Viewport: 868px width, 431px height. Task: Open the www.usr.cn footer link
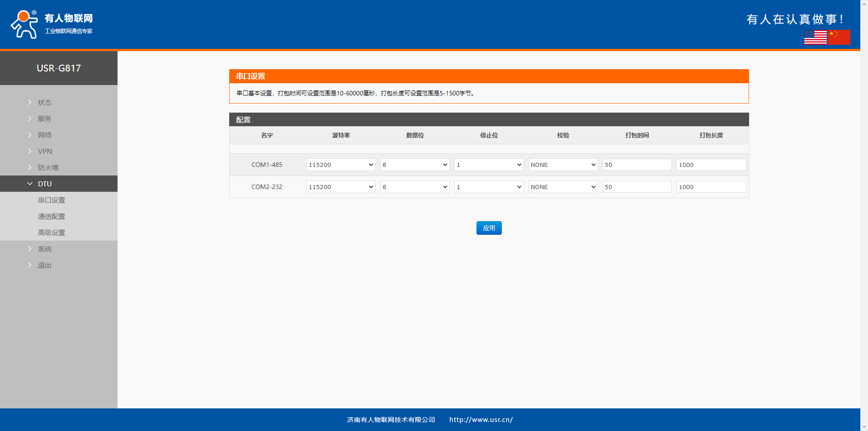pyautogui.click(x=481, y=420)
